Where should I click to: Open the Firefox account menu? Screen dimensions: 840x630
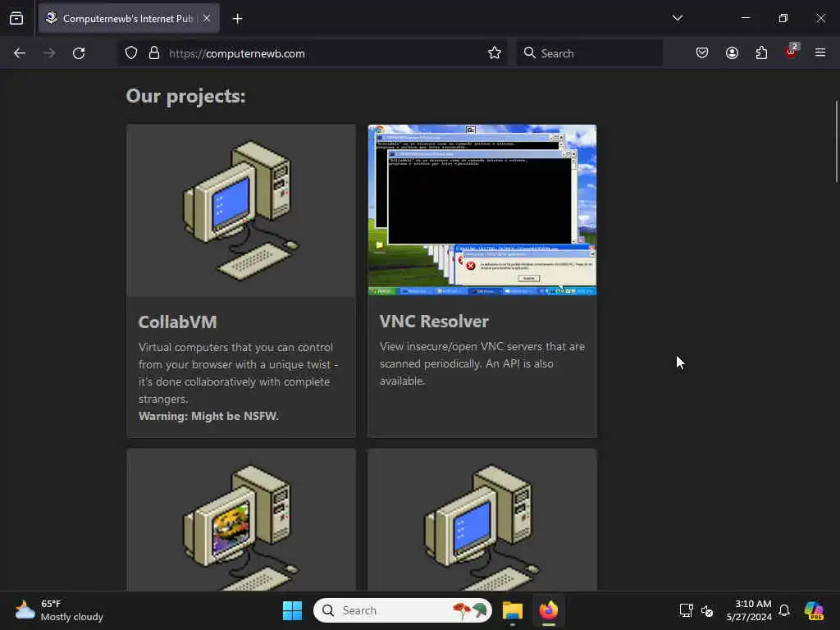pos(732,53)
